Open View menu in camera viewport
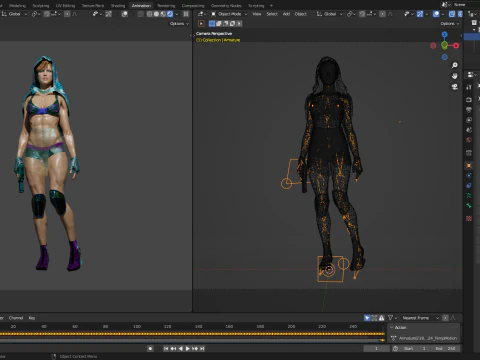This screenshot has height=360, width=480. 257,14
